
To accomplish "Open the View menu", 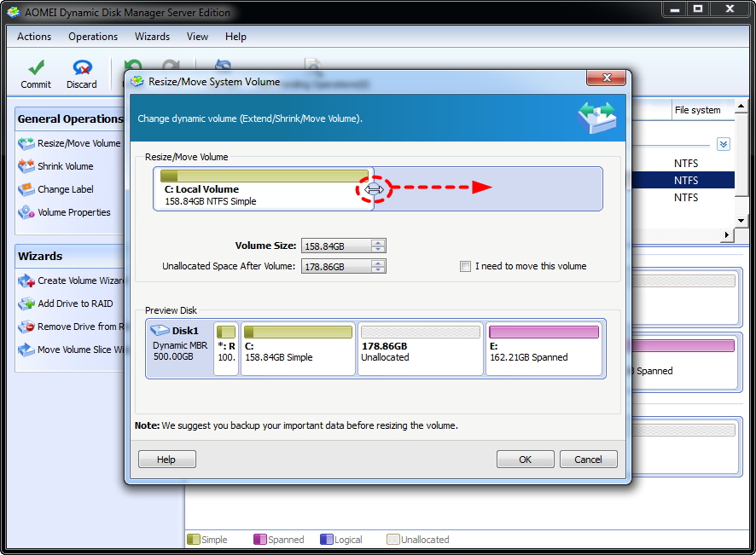I will coord(198,37).
